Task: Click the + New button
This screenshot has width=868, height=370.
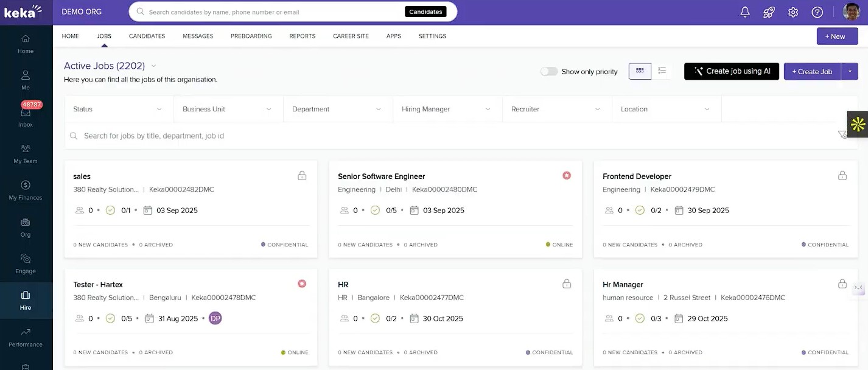Action: pyautogui.click(x=837, y=37)
